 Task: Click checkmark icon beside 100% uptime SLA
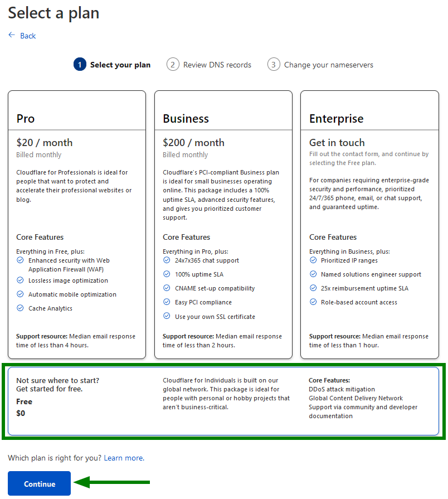coord(167,274)
